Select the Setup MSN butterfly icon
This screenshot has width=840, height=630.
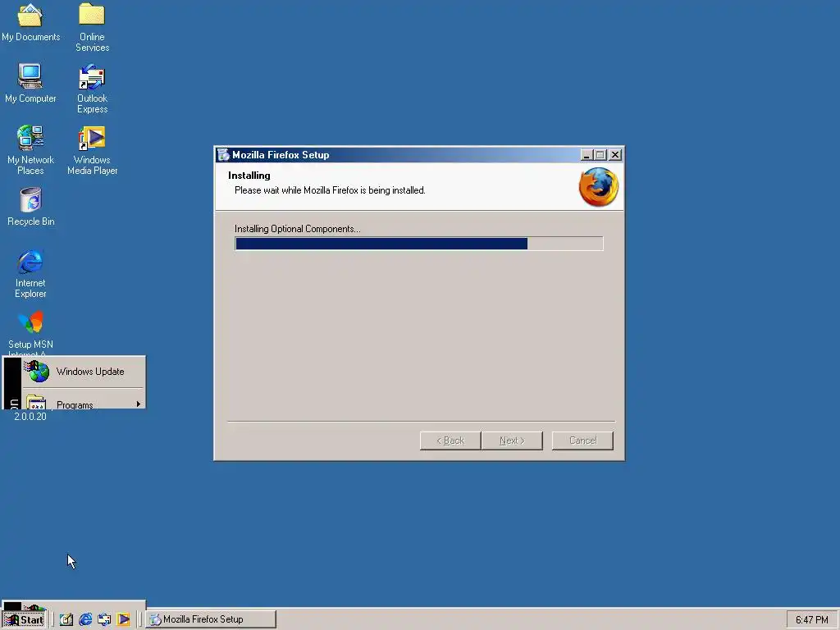tap(30, 323)
